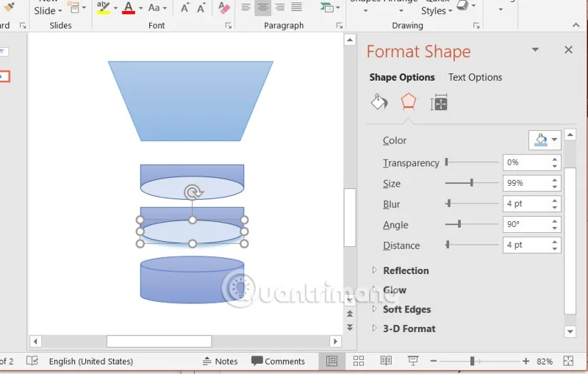Click the English (United States) language indicator

[90, 362]
